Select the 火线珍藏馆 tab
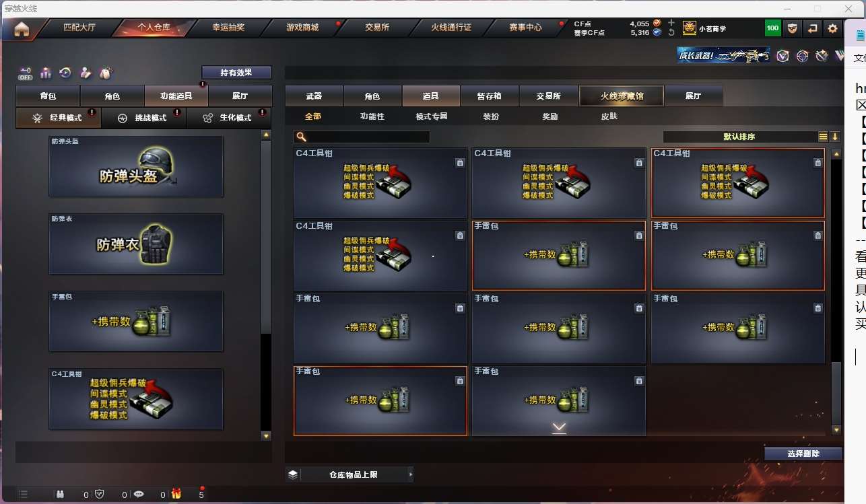The width and height of the screenshot is (866, 504). (622, 96)
